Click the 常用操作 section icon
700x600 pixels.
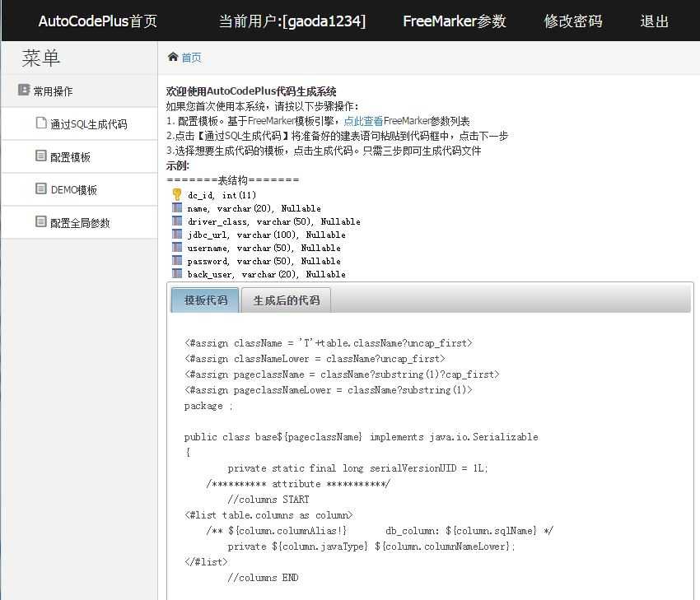coord(24,90)
